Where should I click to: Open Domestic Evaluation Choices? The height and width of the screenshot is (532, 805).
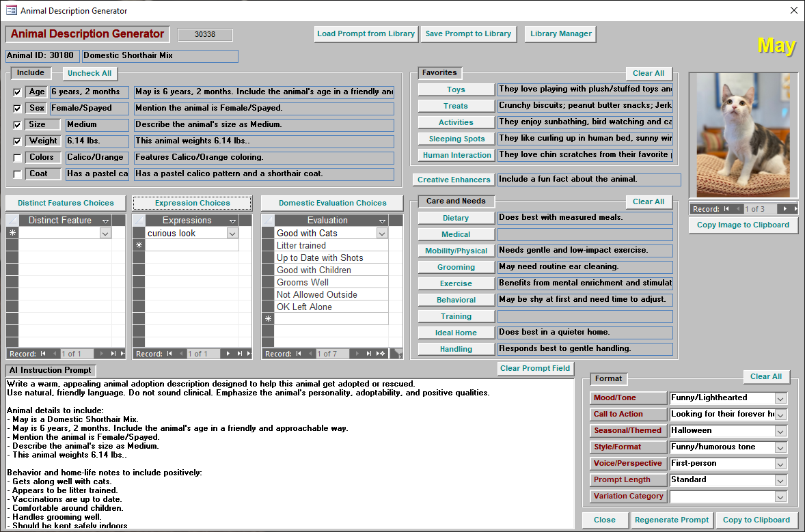tap(333, 203)
